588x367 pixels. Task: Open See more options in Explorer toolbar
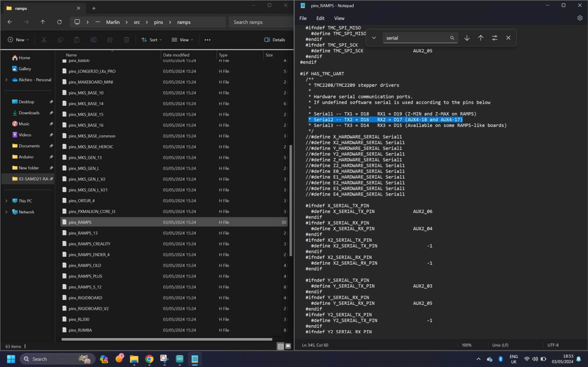[x=207, y=40]
